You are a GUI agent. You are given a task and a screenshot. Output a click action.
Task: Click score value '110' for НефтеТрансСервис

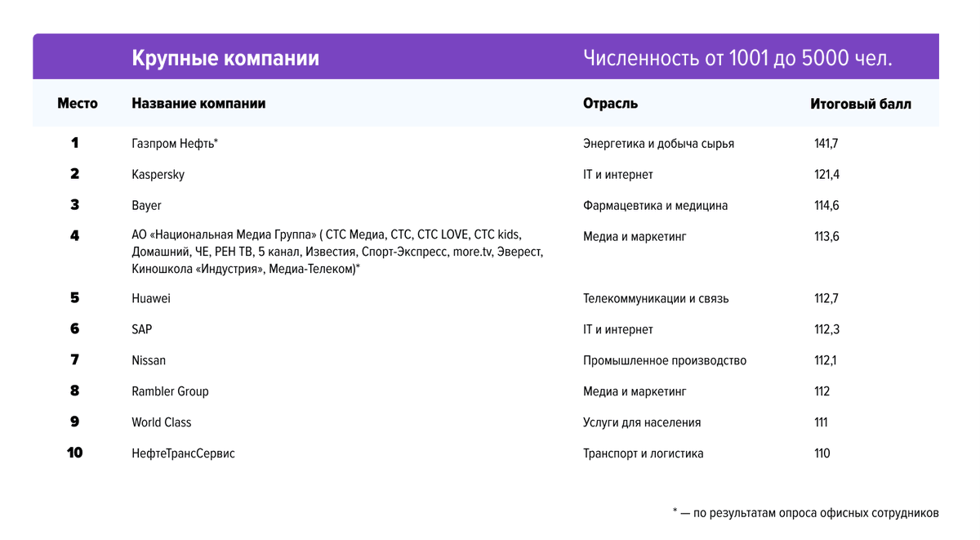(822, 453)
